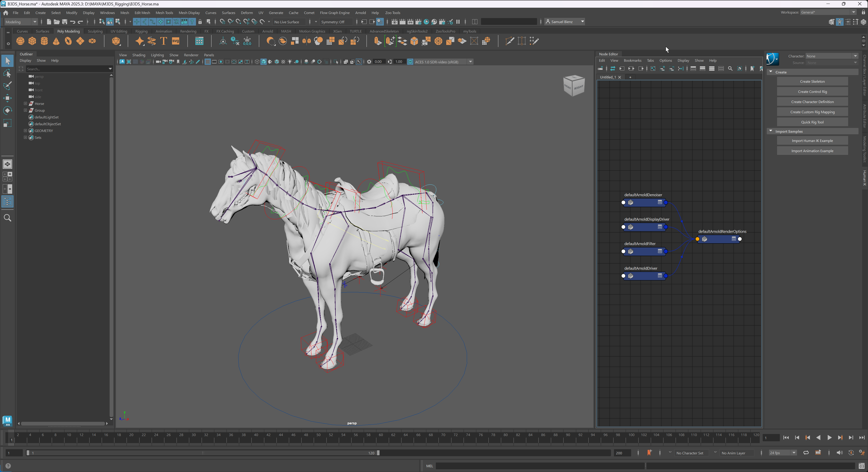Click Create Character Definition button
868x472 pixels.
pyautogui.click(x=812, y=102)
